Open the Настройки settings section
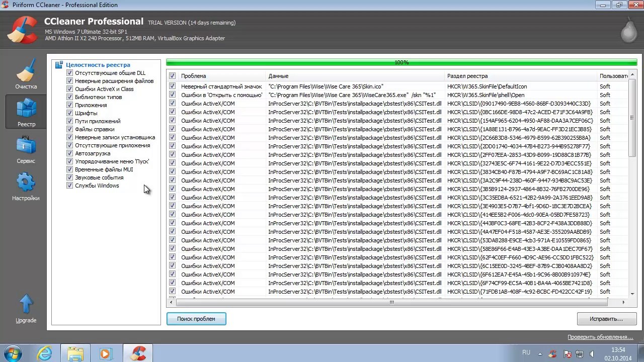This screenshot has width=644, height=362. [x=26, y=186]
